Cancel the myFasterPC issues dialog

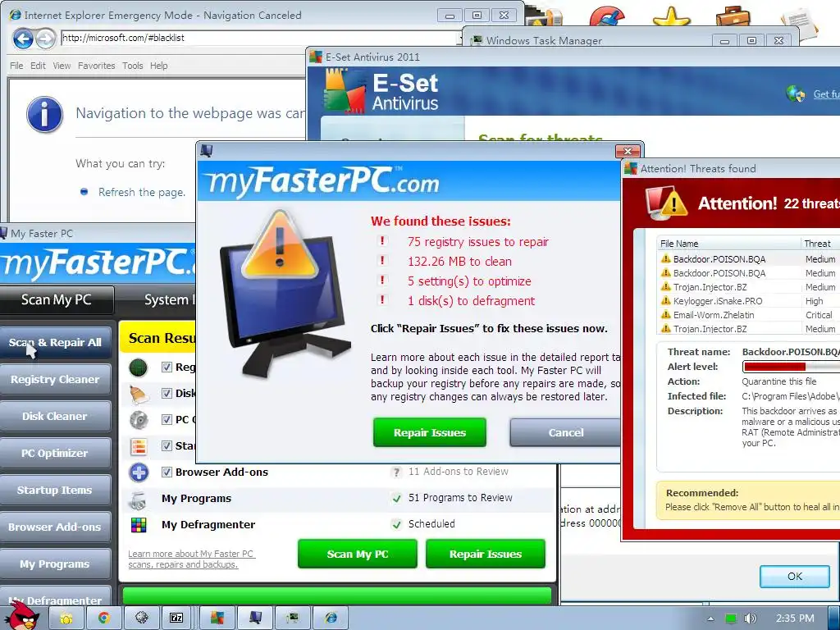pos(566,432)
